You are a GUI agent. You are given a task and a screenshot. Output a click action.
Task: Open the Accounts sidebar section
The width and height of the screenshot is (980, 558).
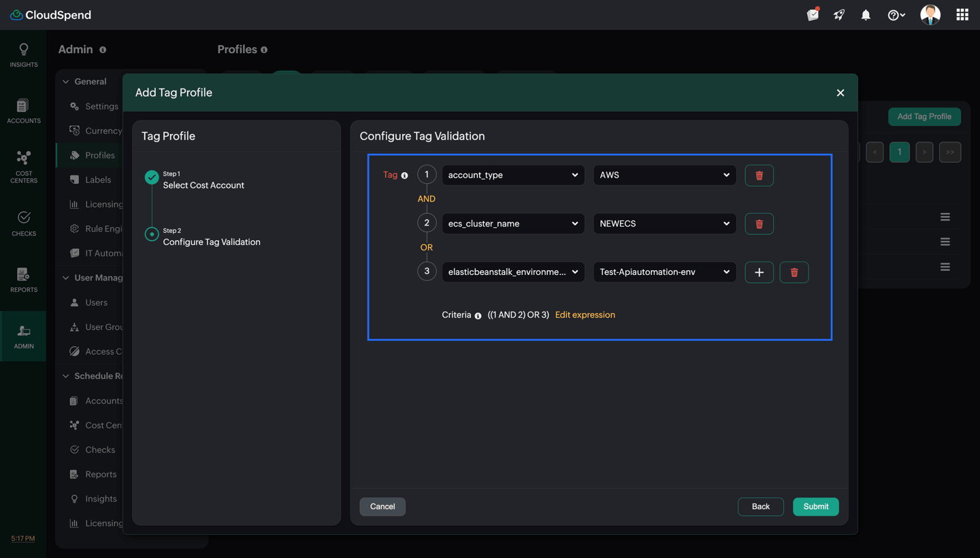(24, 112)
